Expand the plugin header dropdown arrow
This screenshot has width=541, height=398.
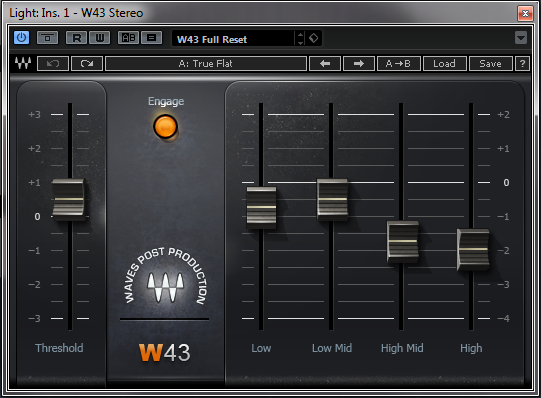coord(521,38)
